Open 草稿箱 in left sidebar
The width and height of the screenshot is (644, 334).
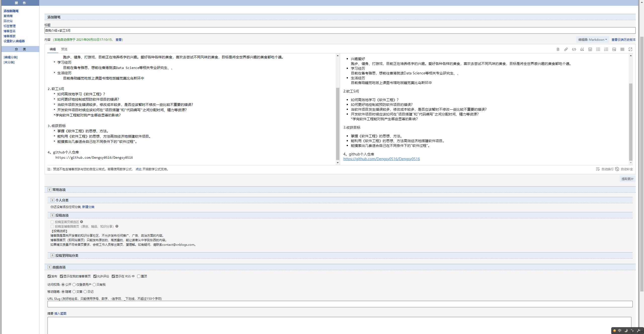pyautogui.click(x=8, y=16)
